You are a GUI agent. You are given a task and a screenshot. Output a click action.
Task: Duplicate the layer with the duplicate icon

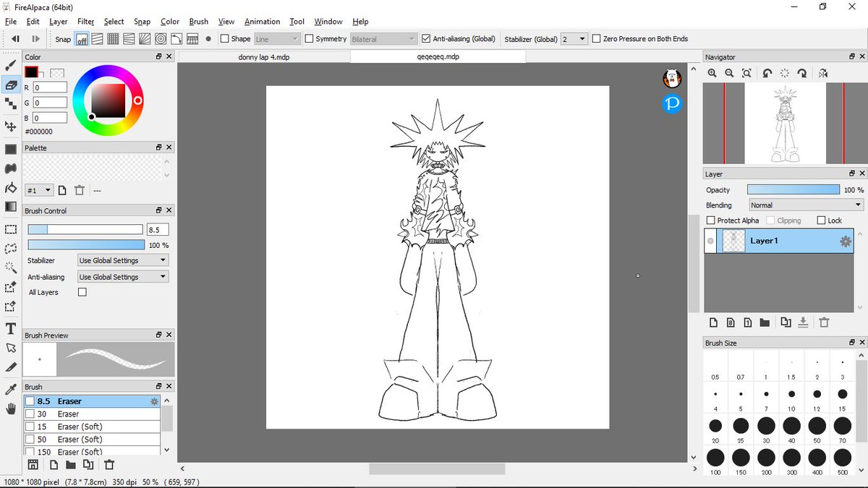pyautogui.click(x=786, y=322)
